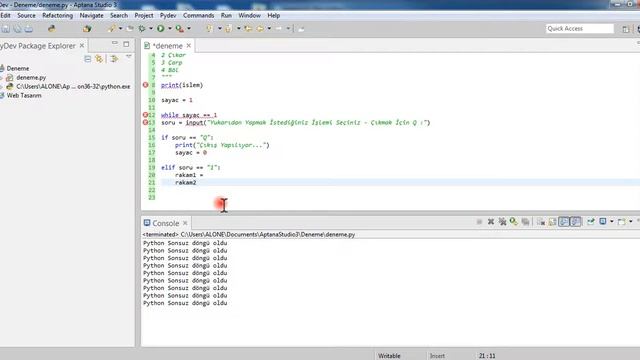Open Display Selected Console dropdown arrow
The image size is (640, 360).
coord(611,222)
